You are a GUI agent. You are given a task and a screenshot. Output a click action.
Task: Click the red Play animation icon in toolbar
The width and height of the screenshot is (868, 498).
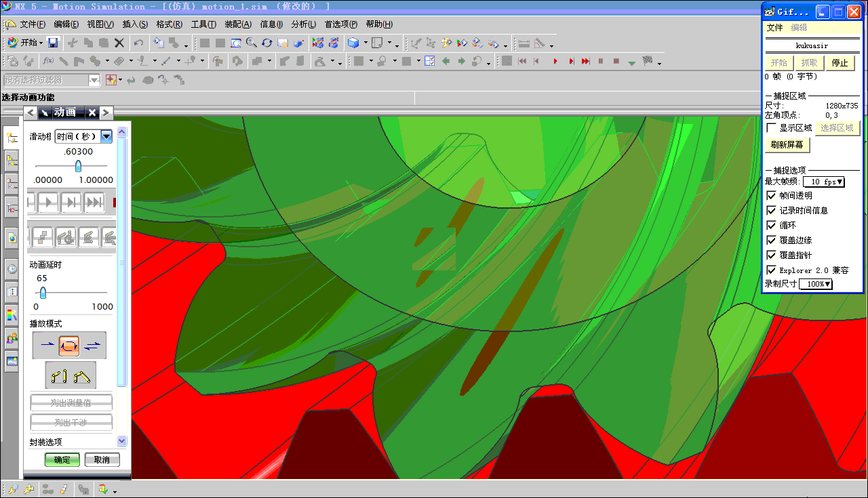555,61
